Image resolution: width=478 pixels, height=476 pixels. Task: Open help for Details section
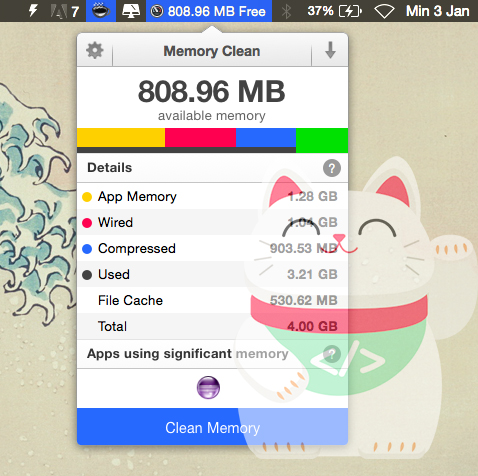[332, 168]
